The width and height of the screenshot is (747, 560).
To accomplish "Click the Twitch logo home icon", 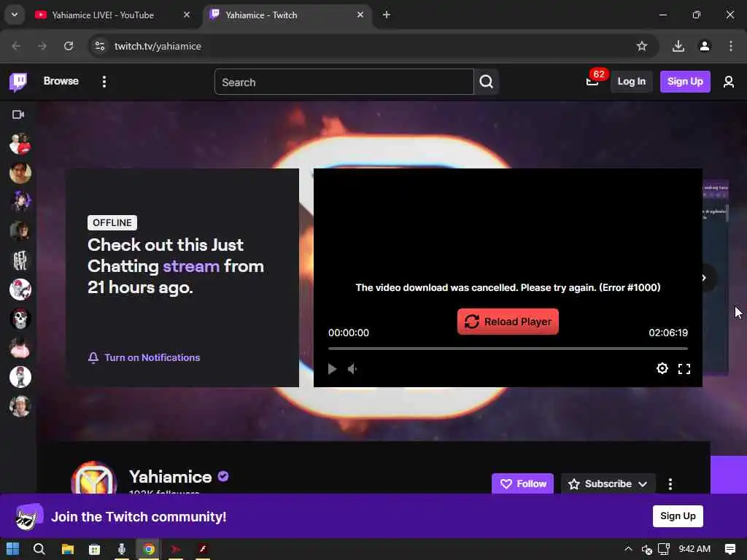I will click(x=18, y=82).
